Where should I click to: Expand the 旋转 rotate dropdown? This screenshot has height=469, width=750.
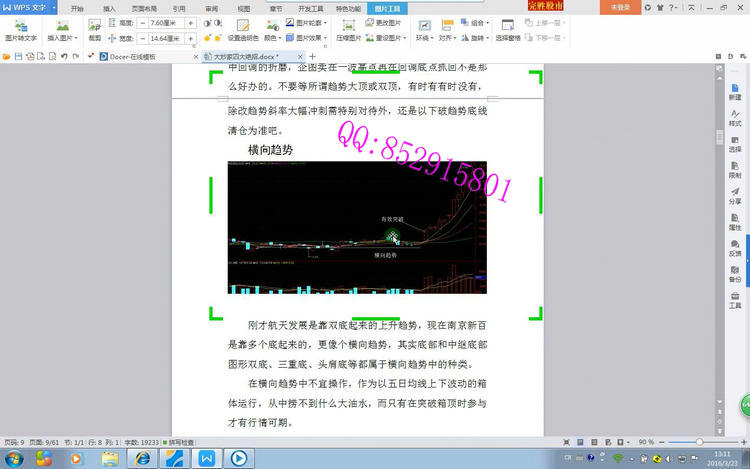(479, 37)
